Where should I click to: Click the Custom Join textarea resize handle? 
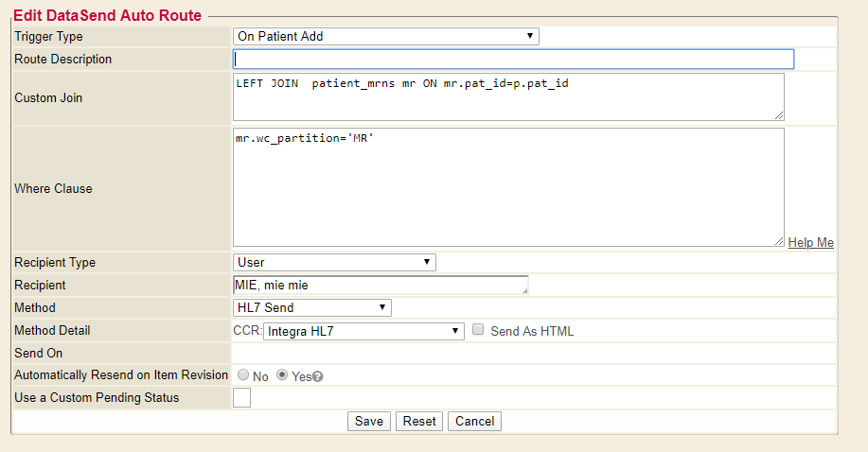pyautogui.click(x=779, y=115)
